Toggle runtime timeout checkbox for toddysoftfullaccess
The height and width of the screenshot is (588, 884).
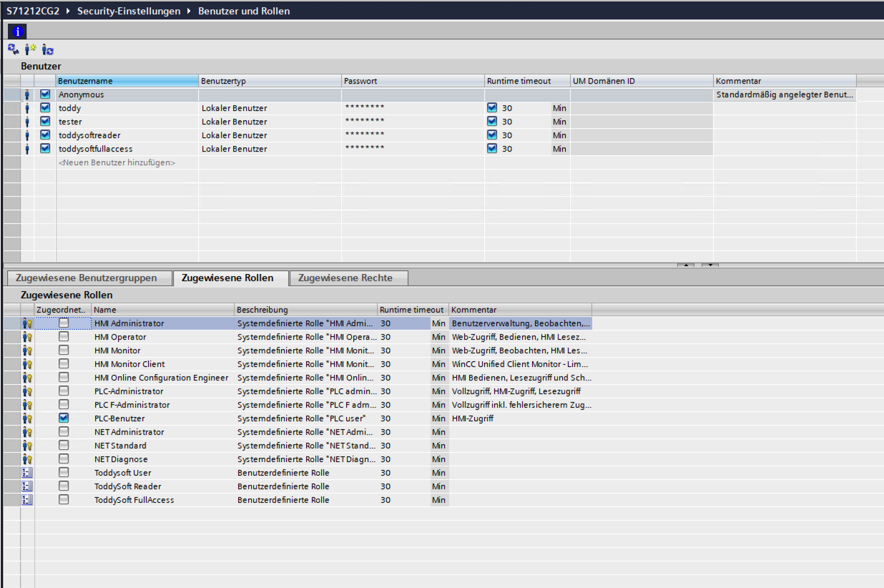tap(491, 149)
